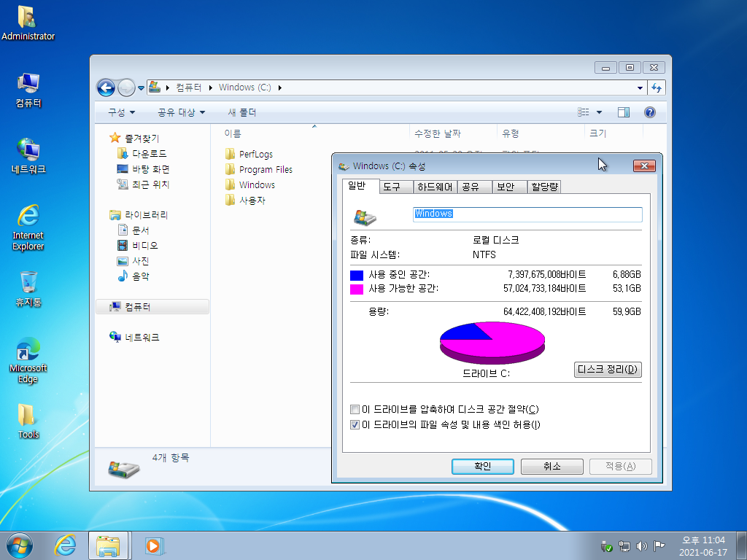Image resolution: width=747 pixels, height=560 pixels.
Task: Select the 사용자 folder
Action: coord(245,200)
